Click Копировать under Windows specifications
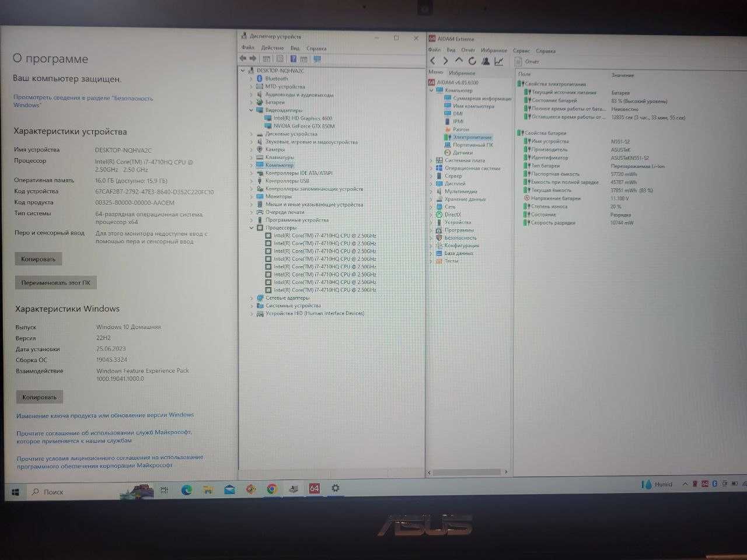The width and height of the screenshot is (747, 560). pos(40,397)
